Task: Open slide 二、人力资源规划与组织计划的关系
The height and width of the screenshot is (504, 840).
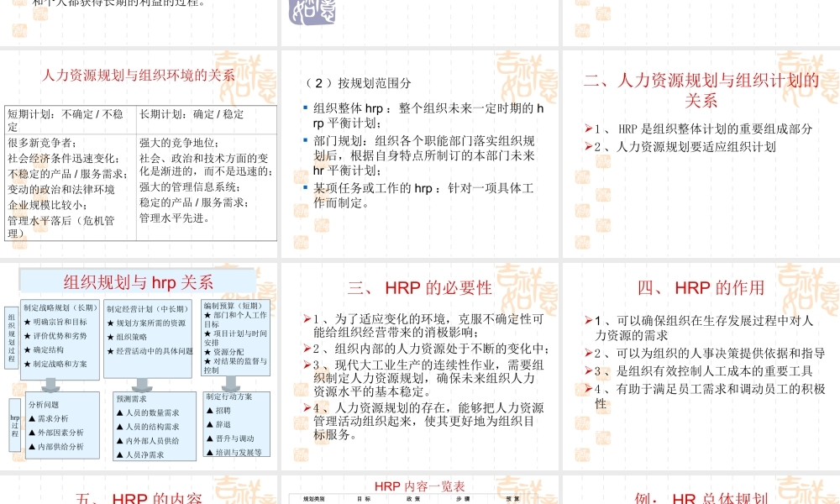Action: [701, 154]
